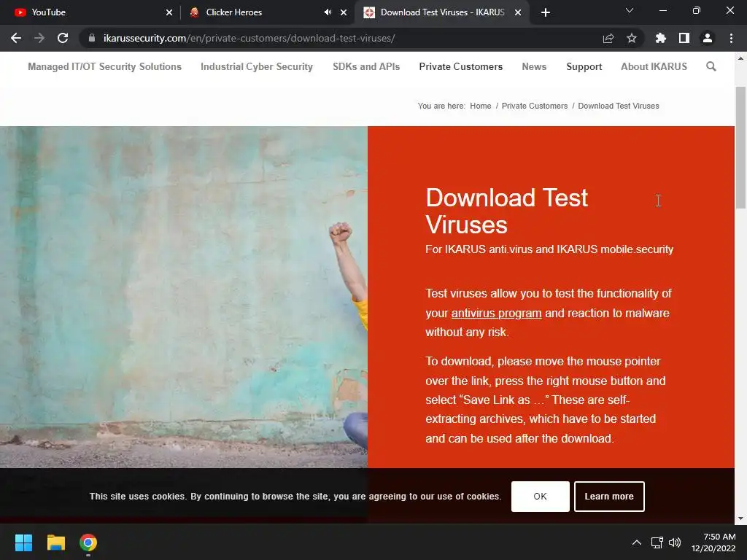747x560 pixels.
Task: Click the fist-raised hero image
Action: point(183,297)
